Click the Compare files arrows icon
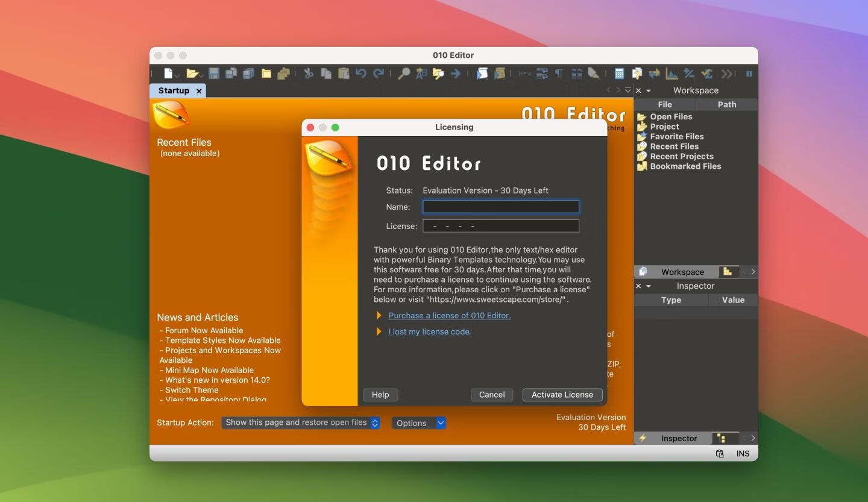 [654, 74]
